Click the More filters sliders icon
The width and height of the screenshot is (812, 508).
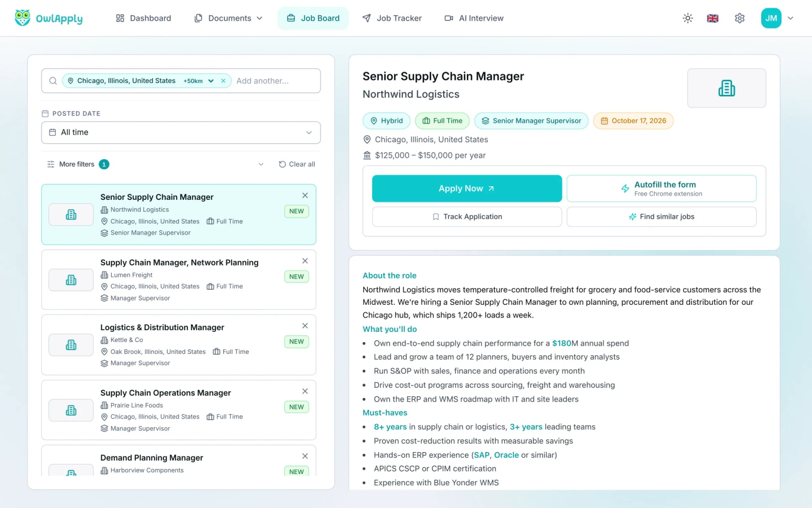coord(51,164)
